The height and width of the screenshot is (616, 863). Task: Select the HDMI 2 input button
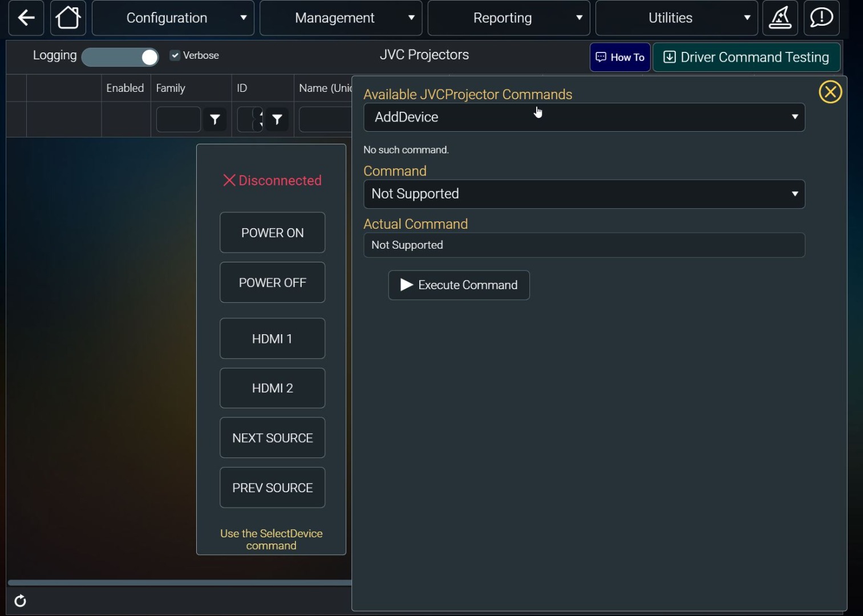coord(273,388)
